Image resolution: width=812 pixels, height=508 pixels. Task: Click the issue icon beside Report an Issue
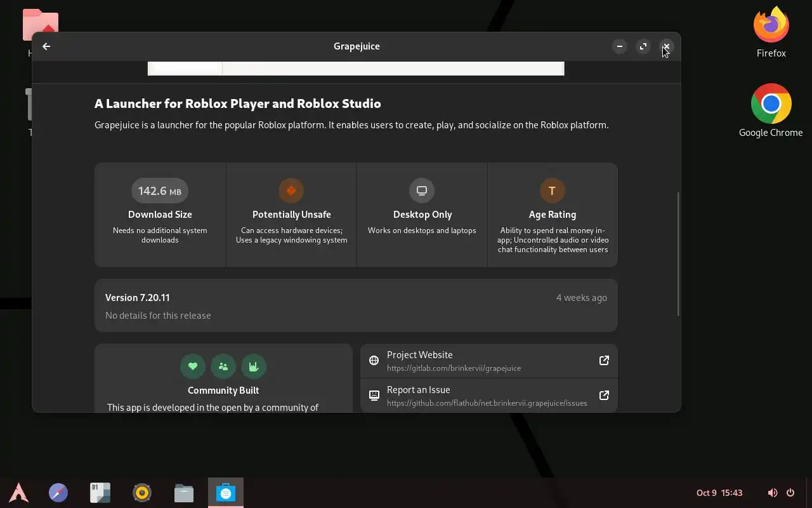[x=374, y=395]
